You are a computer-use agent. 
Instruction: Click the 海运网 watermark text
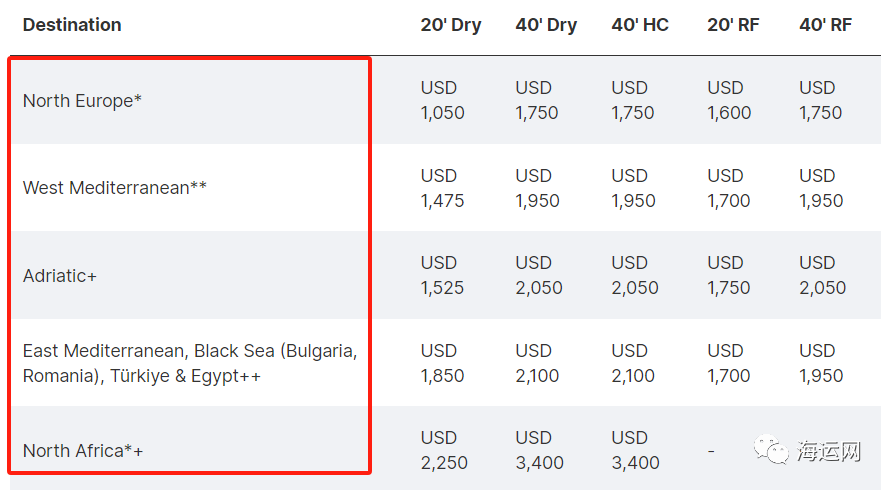click(829, 453)
